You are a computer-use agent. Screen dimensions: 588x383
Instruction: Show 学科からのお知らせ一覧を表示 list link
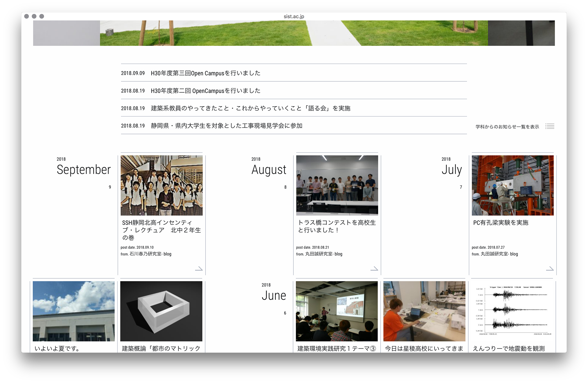[x=507, y=127]
